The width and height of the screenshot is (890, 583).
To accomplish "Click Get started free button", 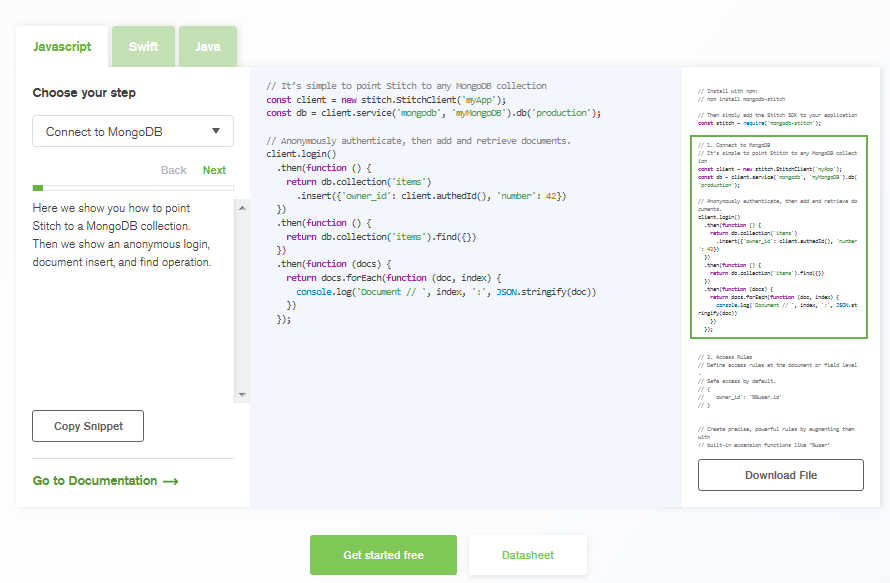I will pyautogui.click(x=383, y=555).
